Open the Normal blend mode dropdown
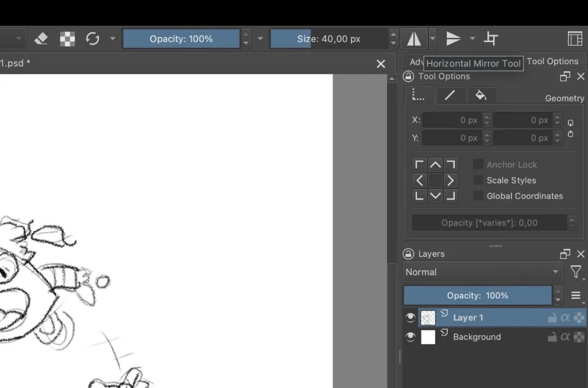The image size is (588, 388). (482, 272)
